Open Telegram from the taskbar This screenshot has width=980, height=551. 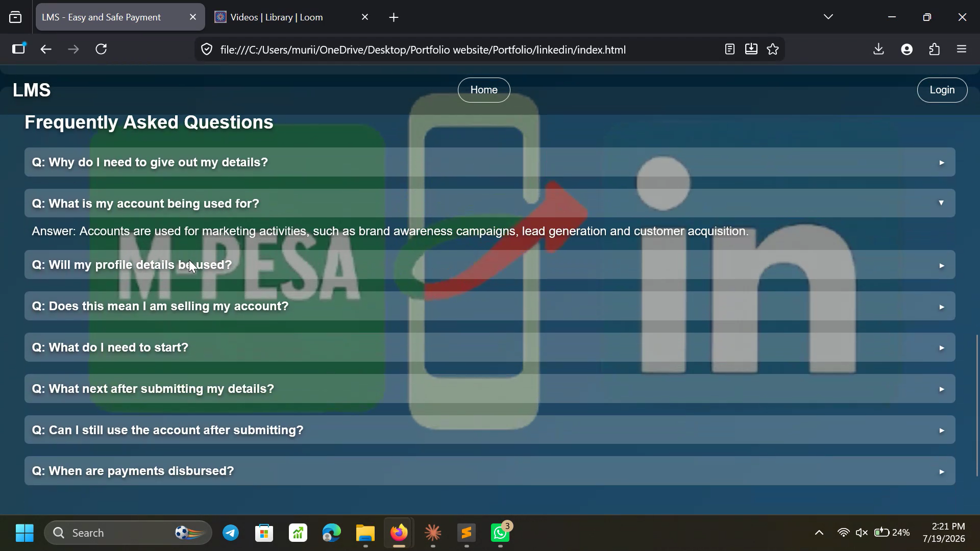pos(231,533)
